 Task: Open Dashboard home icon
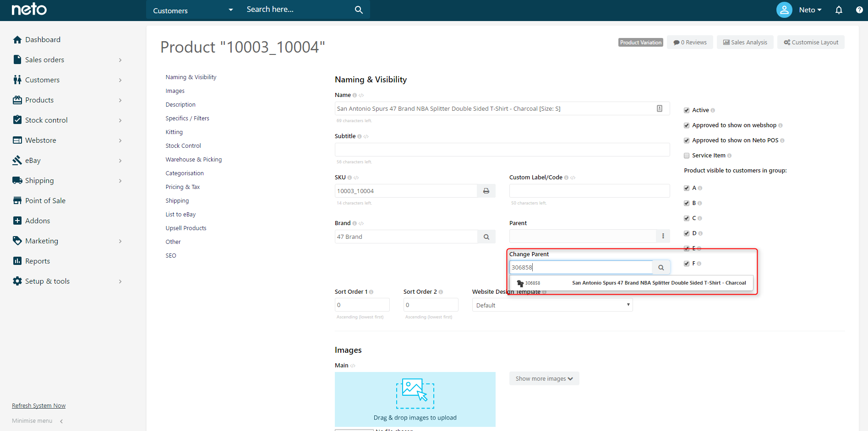point(17,40)
